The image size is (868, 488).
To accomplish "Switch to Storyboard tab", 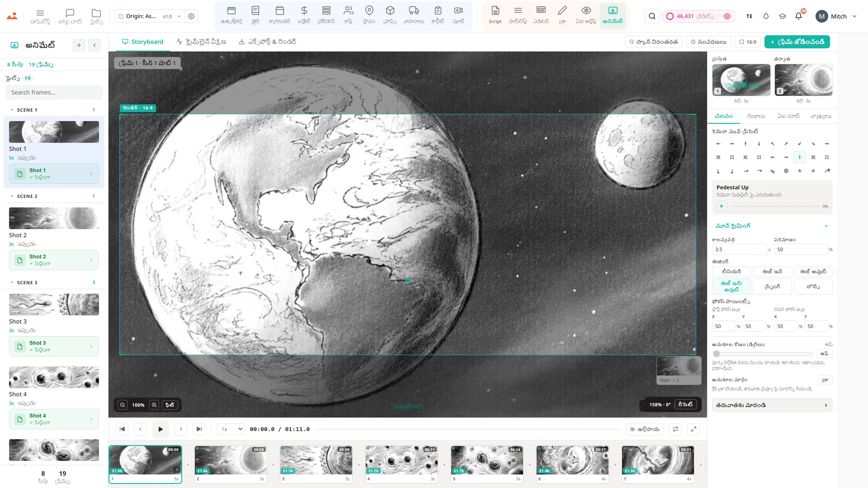I will point(143,42).
